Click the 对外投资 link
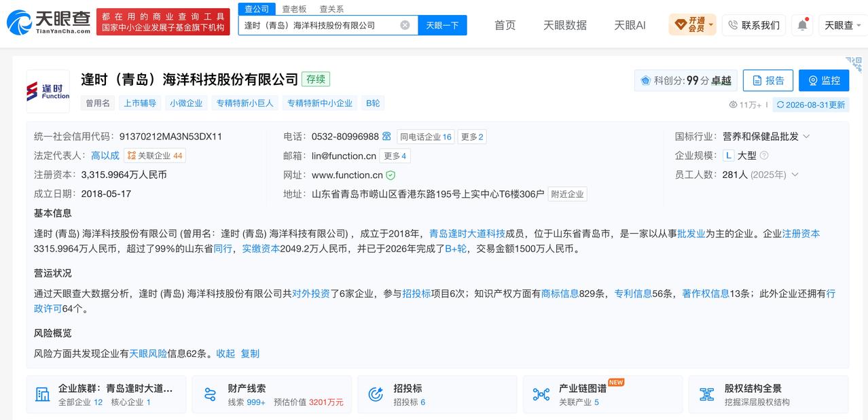The image size is (868, 420). coord(311,294)
